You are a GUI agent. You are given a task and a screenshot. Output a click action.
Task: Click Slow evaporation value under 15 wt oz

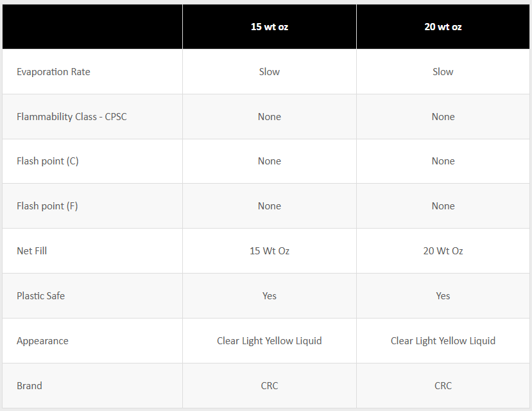pos(270,72)
